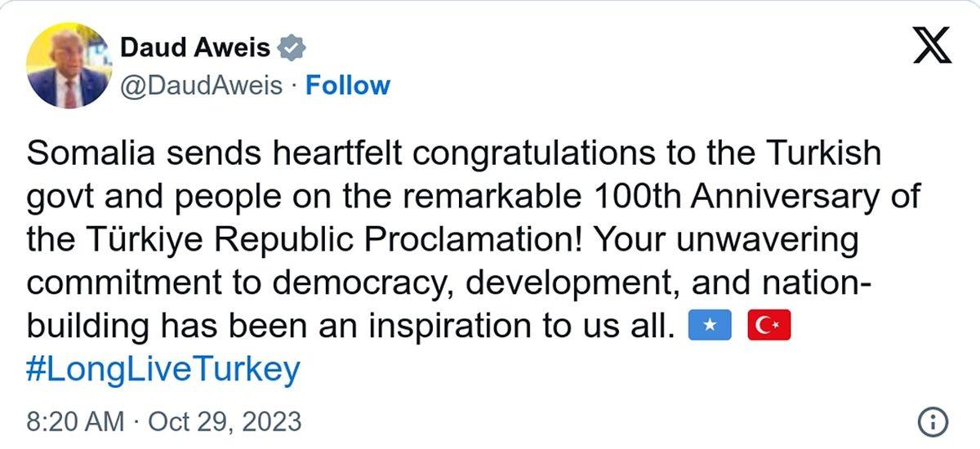Image resolution: width=980 pixels, height=449 pixels.
Task: Open the info icon near the timestamp
Action: [x=933, y=422]
